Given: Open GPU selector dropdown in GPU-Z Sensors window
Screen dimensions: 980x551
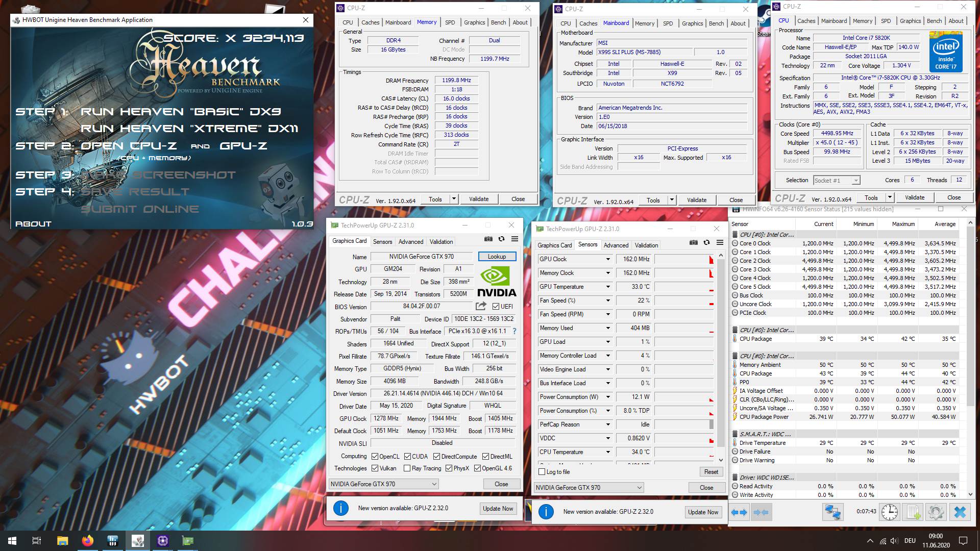Looking at the screenshot, I should pos(589,488).
